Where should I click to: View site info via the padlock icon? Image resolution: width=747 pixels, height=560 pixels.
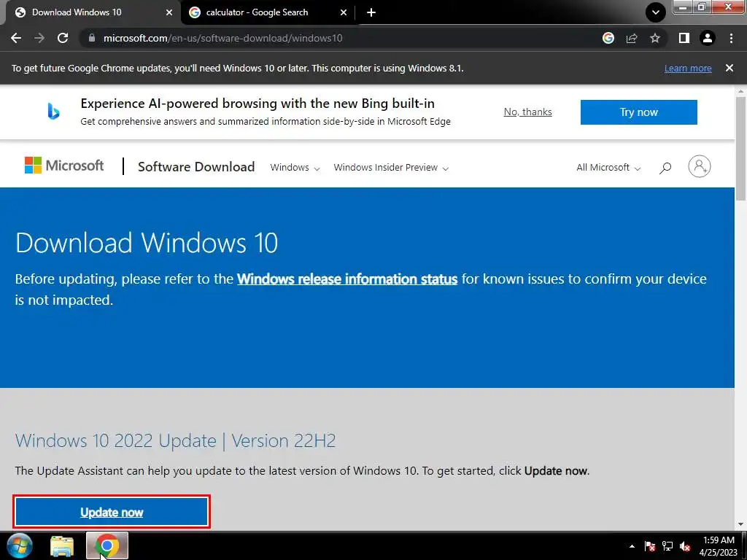pyautogui.click(x=92, y=38)
